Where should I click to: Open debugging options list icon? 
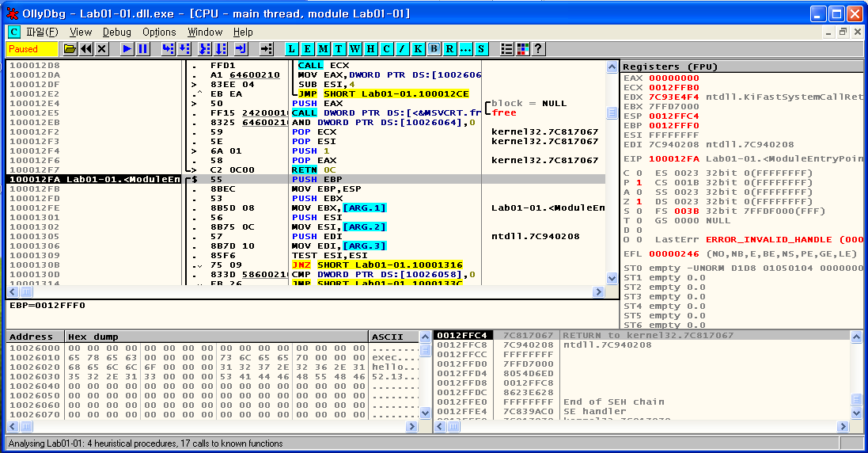[x=506, y=49]
